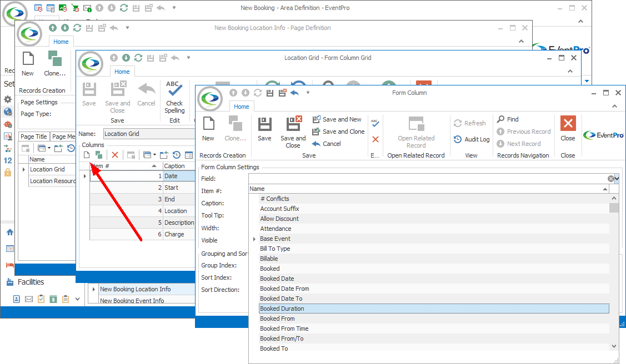Collapse the Form Column ribbon with the chevron
626x364 pixels.
pyautogui.click(x=614, y=106)
